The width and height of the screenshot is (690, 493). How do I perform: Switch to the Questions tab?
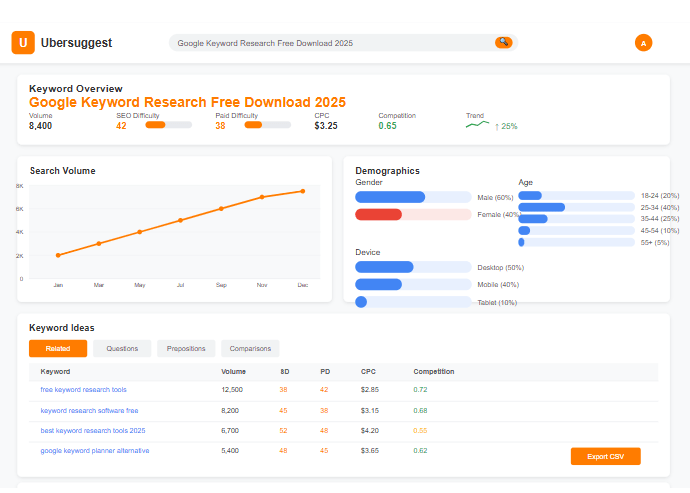point(122,348)
